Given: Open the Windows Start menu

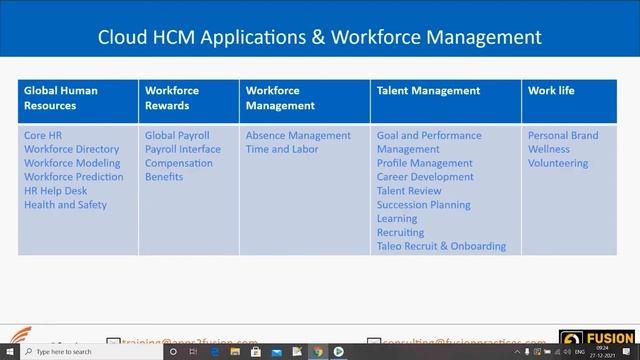Looking at the screenshot, I should coord(10,351).
